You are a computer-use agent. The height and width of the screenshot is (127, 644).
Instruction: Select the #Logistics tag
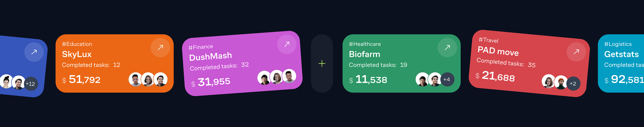pos(618,44)
